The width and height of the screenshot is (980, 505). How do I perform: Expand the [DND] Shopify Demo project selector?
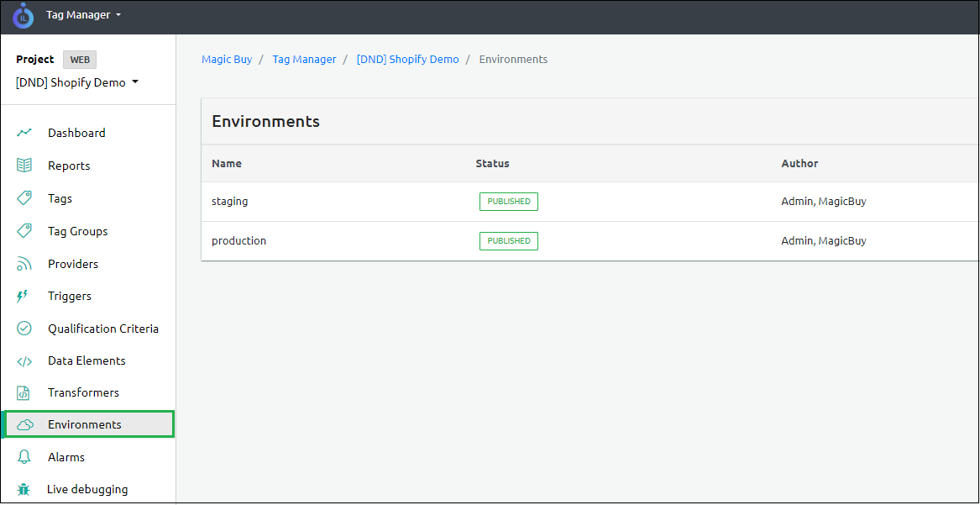coord(77,82)
